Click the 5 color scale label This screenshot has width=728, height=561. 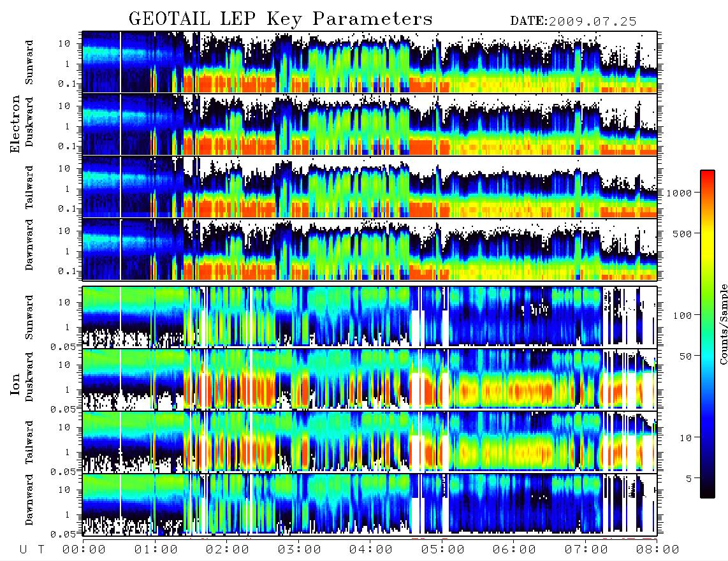(689, 479)
